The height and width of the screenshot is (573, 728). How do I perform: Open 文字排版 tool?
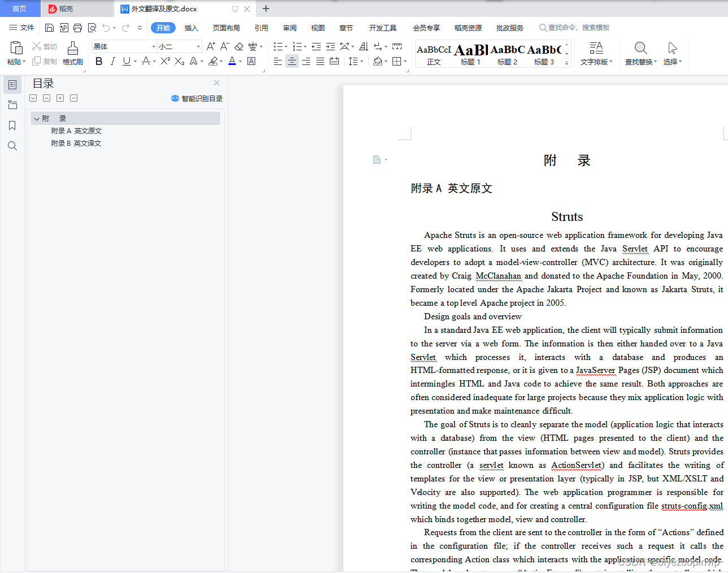point(596,53)
